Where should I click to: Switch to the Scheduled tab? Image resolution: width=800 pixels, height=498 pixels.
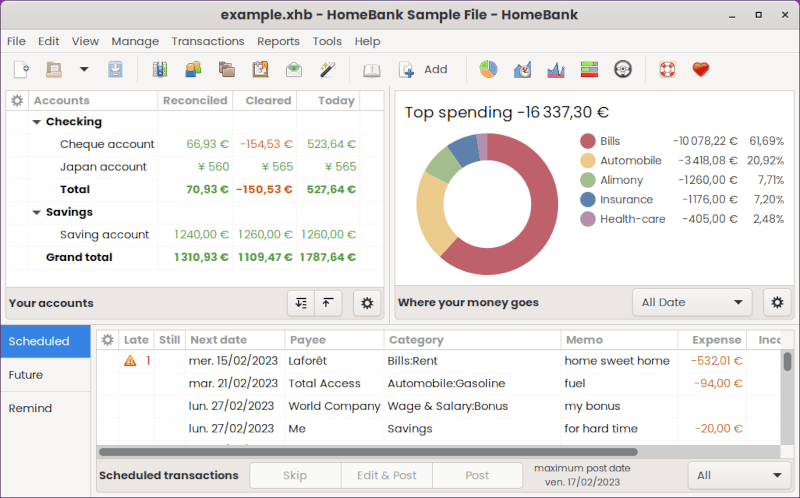point(45,341)
